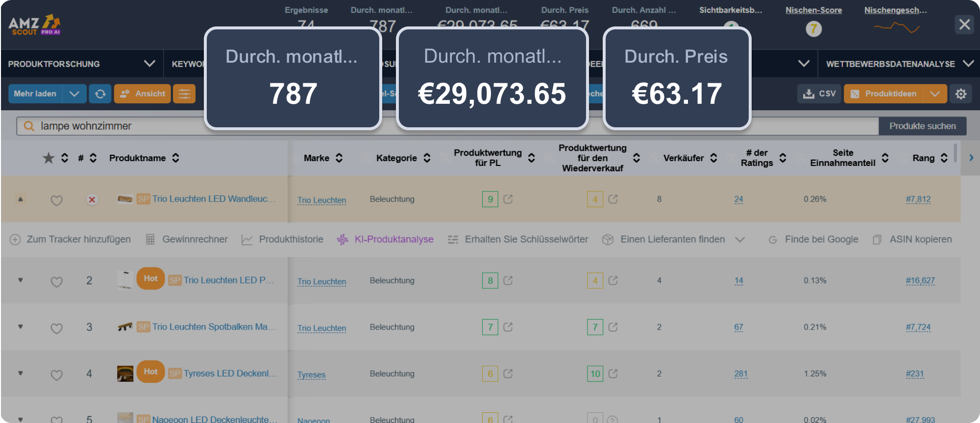Open PL score link icon in Tyreses row
Viewport: 980px width, 423px height.
point(508,374)
